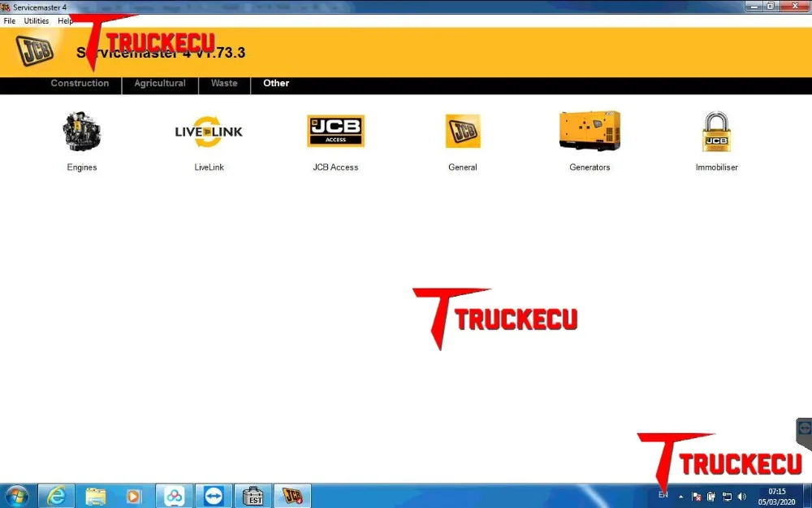Open the Engines tool icon
Screen dimensions: 812x508
[82, 131]
